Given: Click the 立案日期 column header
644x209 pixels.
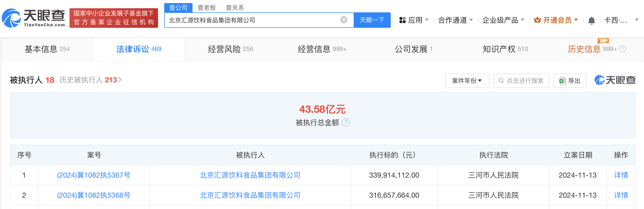Looking at the screenshot, I should pyautogui.click(x=578, y=155).
